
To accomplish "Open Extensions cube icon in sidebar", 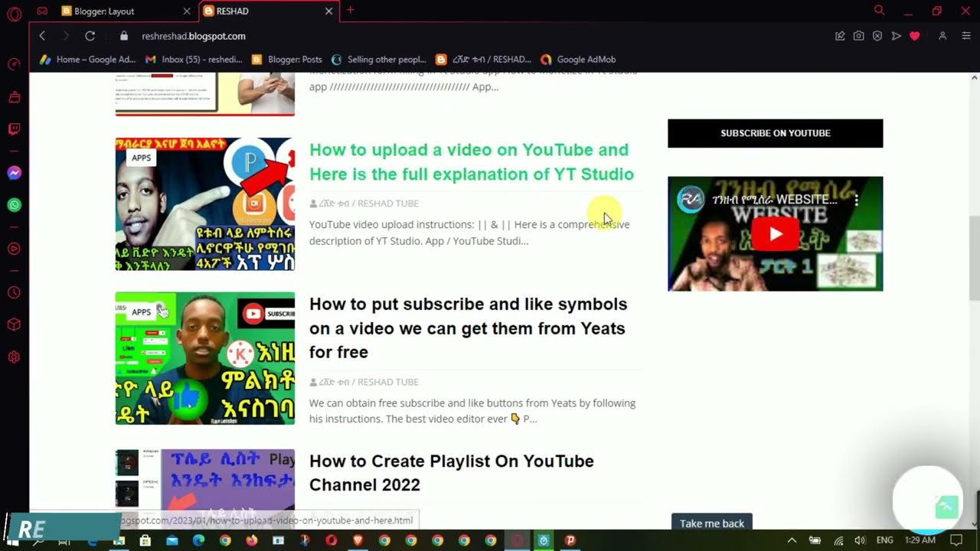I will 14,324.
